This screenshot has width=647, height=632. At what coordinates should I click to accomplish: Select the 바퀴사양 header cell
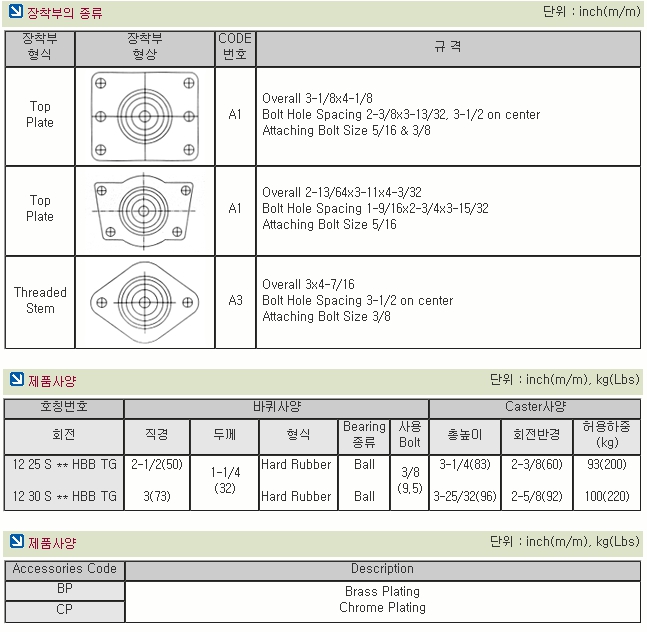[x=277, y=408]
